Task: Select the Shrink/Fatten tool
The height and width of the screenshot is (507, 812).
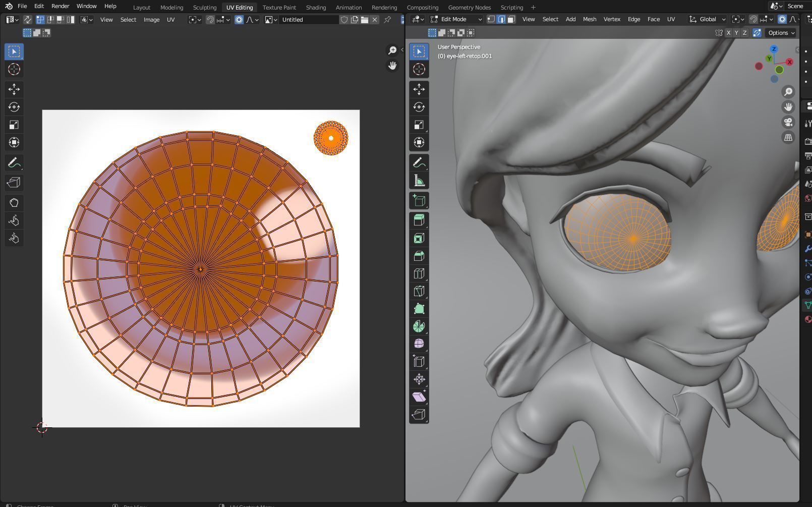Action: [419, 379]
